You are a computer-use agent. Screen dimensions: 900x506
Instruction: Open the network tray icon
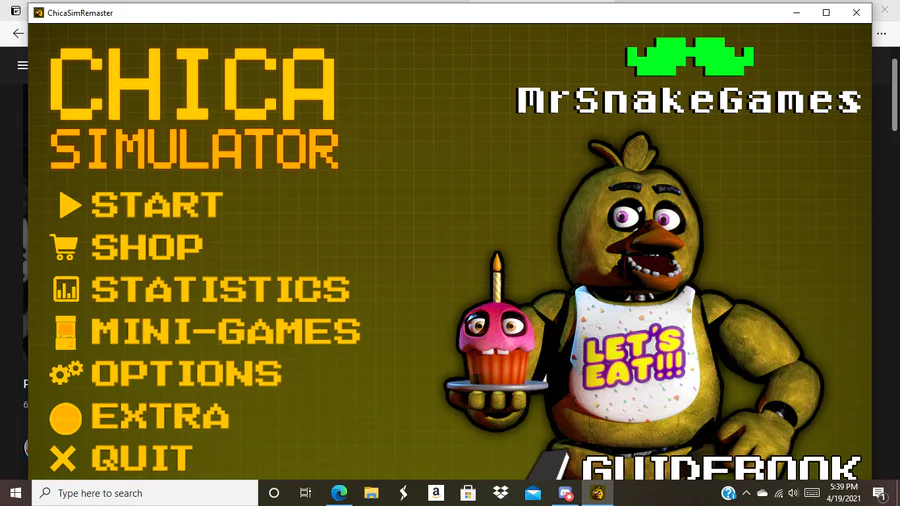(x=778, y=493)
